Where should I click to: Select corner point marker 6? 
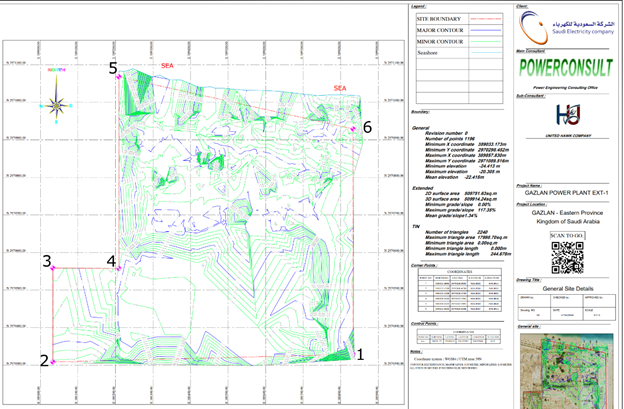pos(353,129)
